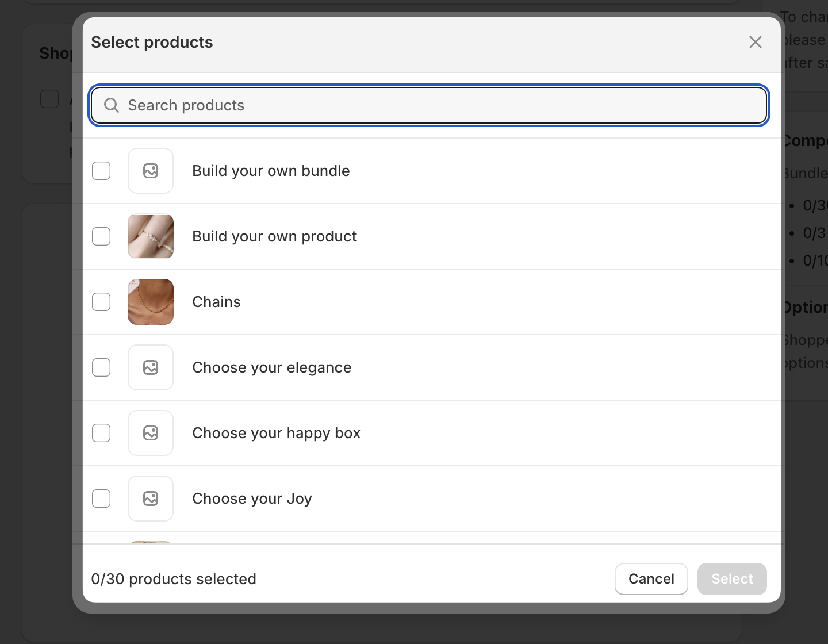Click the 0/30 products selected label
The image size is (828, 644).
(x=174, y=579)
